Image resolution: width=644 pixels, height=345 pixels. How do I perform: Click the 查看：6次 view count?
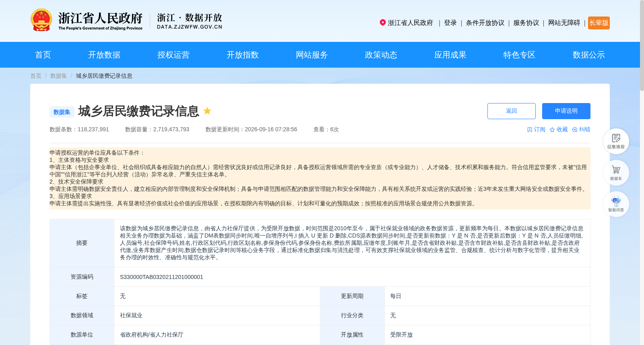(326, 129)
